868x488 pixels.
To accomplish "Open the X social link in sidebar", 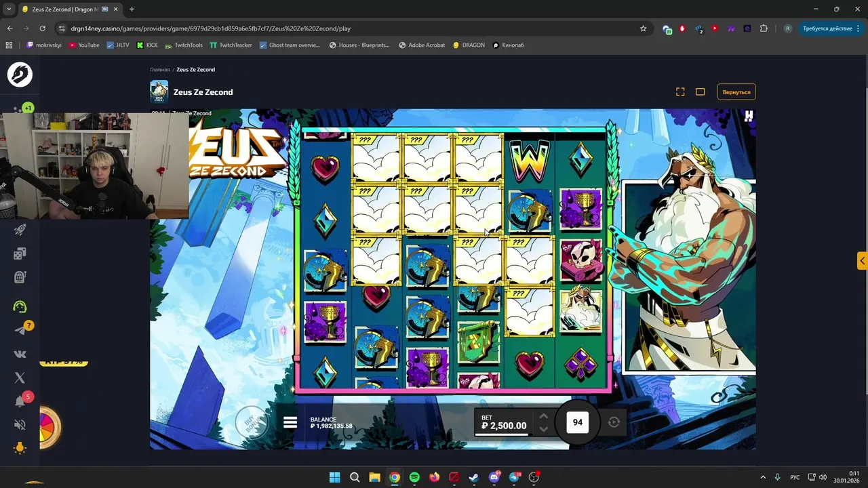I will [x=20, y=378].
